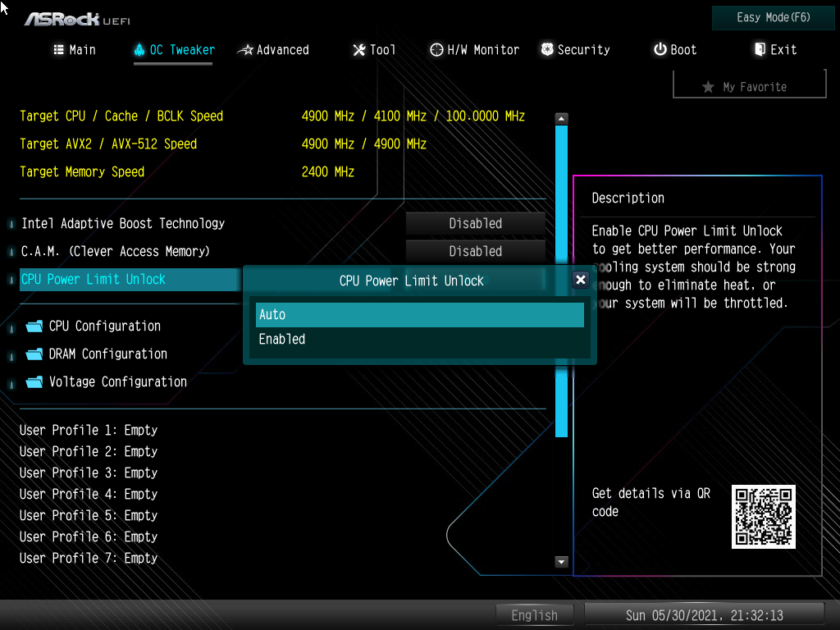Select Auto in CPU Power Limit popup
The image size is (840, 630).
click(x=419, y=315)
